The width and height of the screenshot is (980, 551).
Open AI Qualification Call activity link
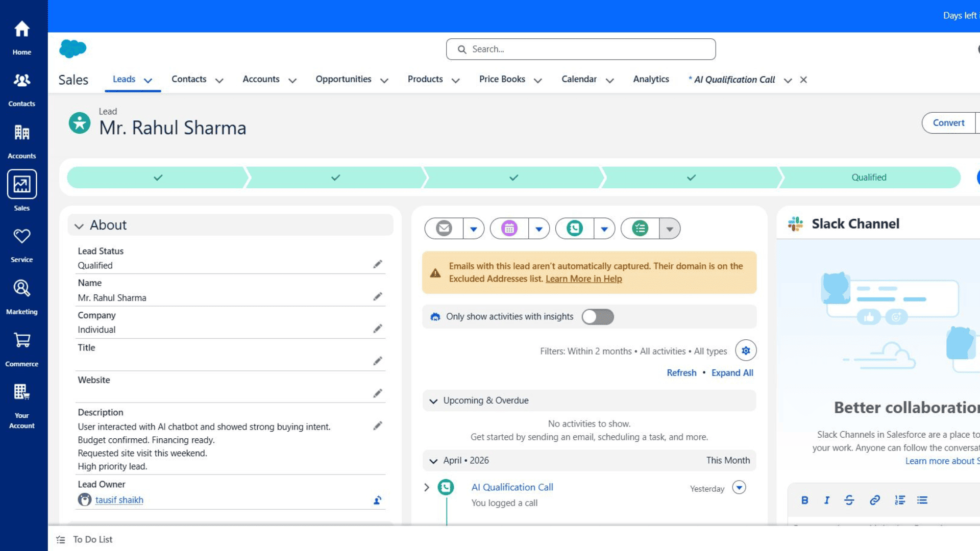[x=512, y=487]
